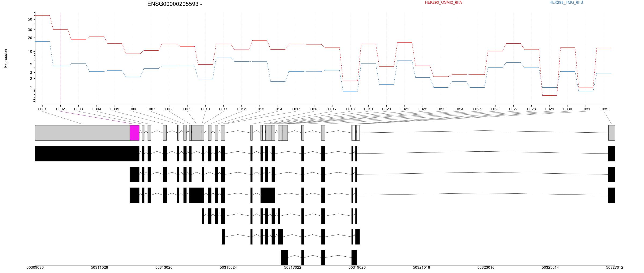The height and width of the screenshot is (273, 644).
Task: Click genomic coordinate 50319020
Action: point(357,267)
